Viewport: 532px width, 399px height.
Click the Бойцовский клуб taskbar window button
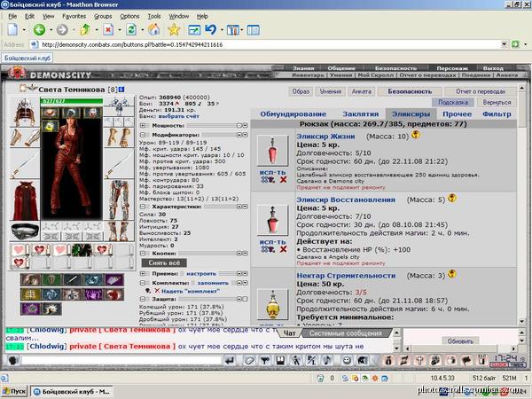point(72,391)
